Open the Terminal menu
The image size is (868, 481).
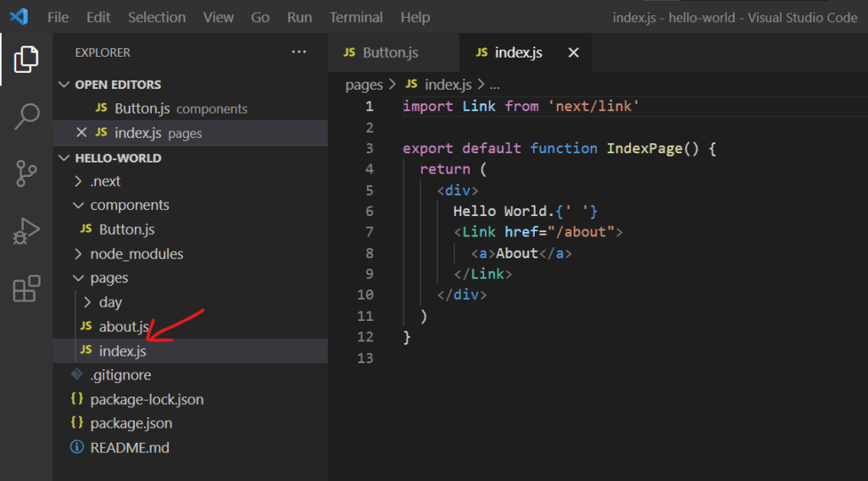pos(356,17)
